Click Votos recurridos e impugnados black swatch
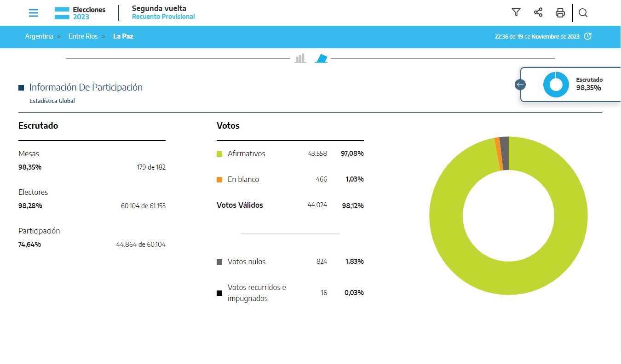 [219, 293]
